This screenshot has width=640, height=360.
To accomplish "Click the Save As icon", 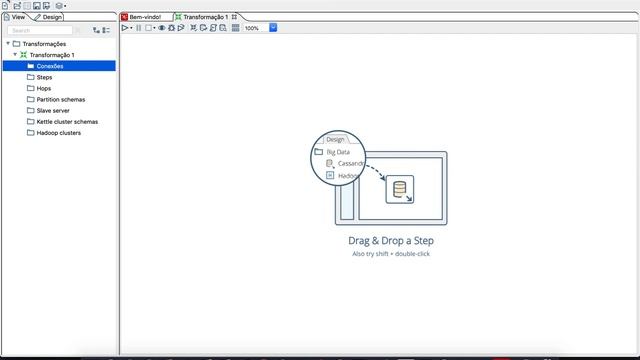I will 47,6.
